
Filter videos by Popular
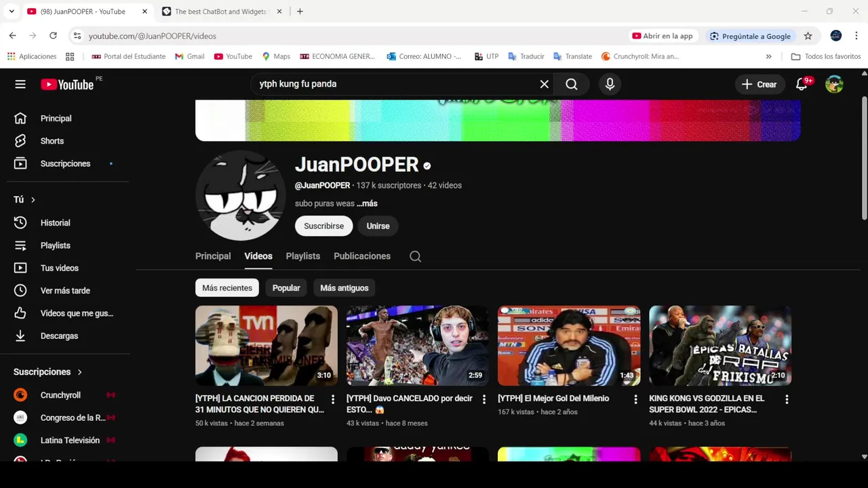point(286,288)
